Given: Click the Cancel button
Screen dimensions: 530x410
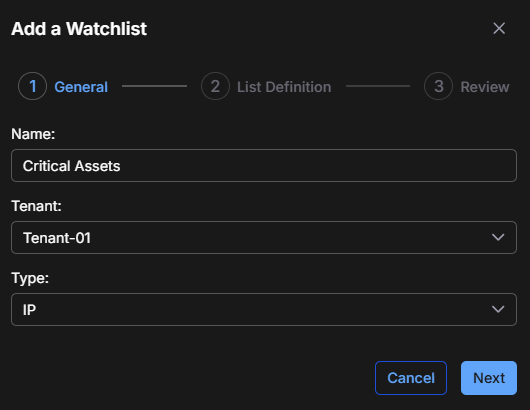Looking at the screenshot, I should [x=411, y=378].
